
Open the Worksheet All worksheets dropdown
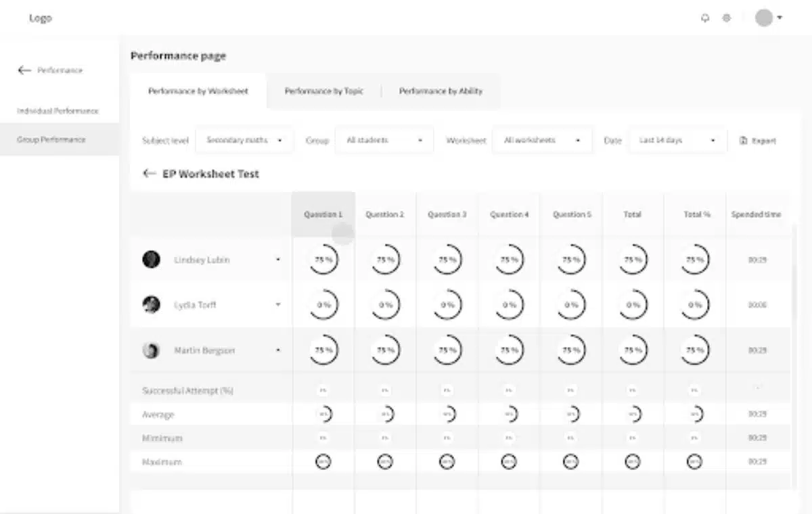542,141
